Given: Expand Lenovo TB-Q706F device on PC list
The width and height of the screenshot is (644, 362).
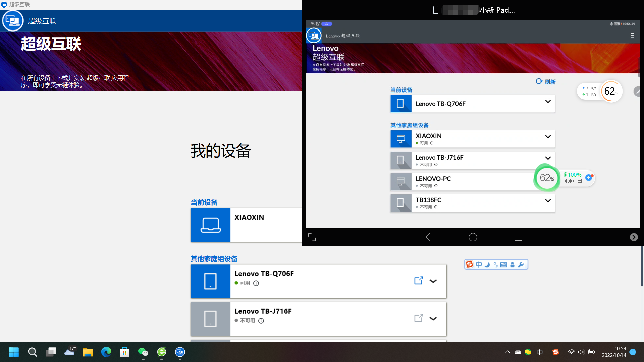Looking at the screenshot, I should click(433, 281).
